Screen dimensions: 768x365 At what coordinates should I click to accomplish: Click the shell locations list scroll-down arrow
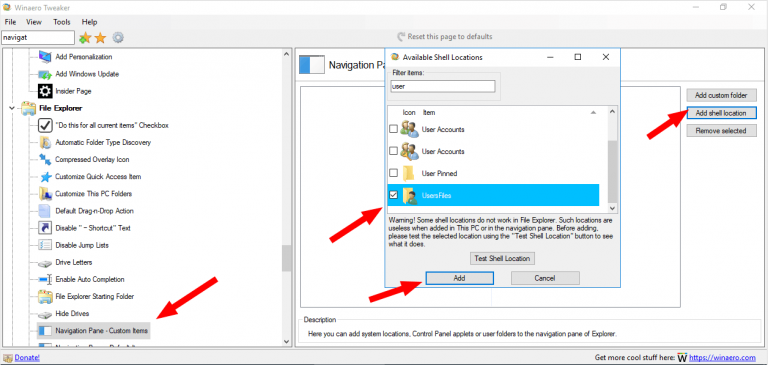point(612,208)
